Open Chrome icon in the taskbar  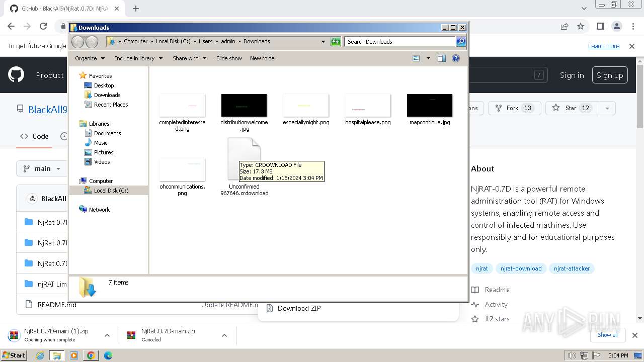pos(91,355)
